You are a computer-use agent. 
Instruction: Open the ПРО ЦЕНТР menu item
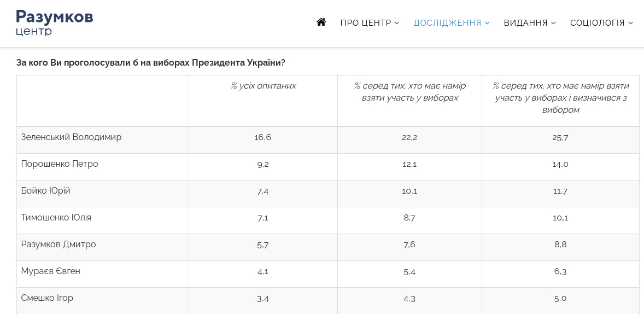pos(366,23)
